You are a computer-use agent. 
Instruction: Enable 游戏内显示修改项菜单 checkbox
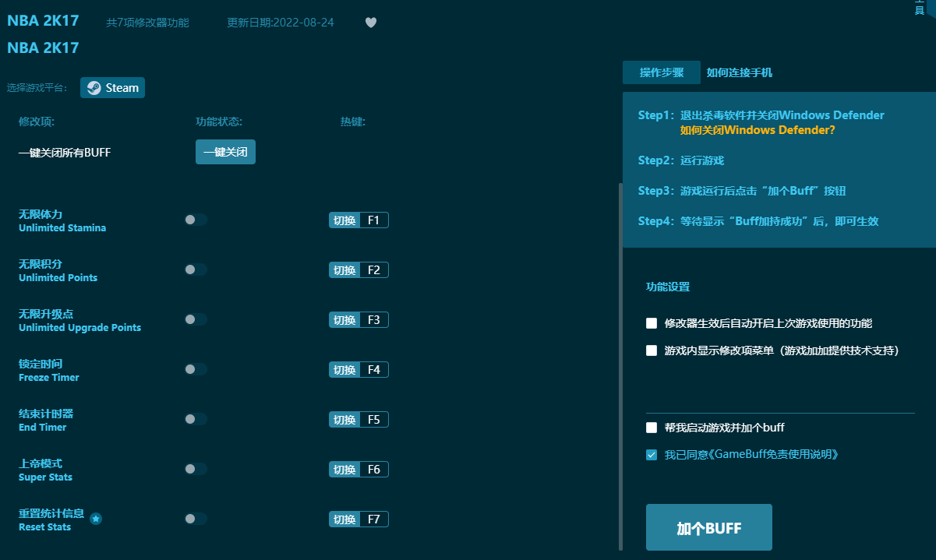pos(652,350)
